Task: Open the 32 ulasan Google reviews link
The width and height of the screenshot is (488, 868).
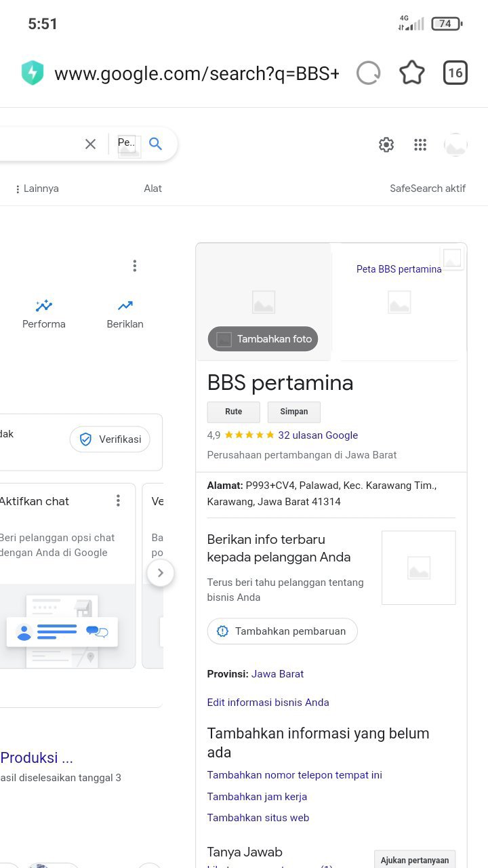Action: (x=317, y=435)
